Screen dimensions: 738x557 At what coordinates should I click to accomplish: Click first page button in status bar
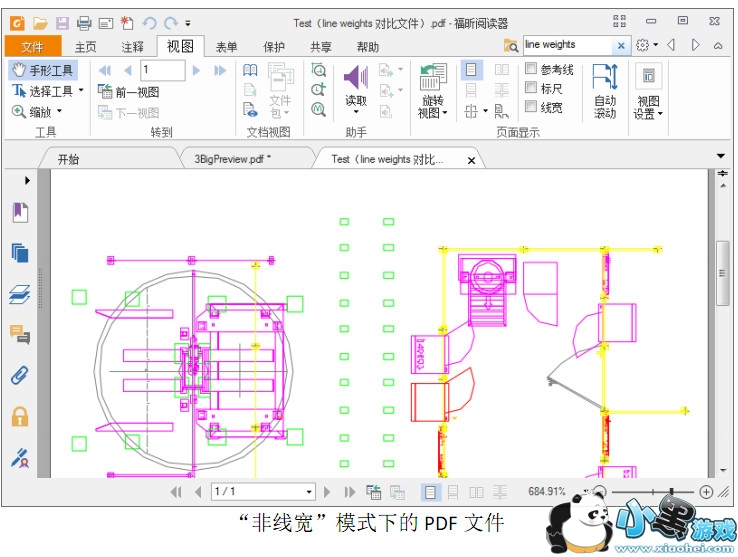pyautogui.click(x=176, y=492)
